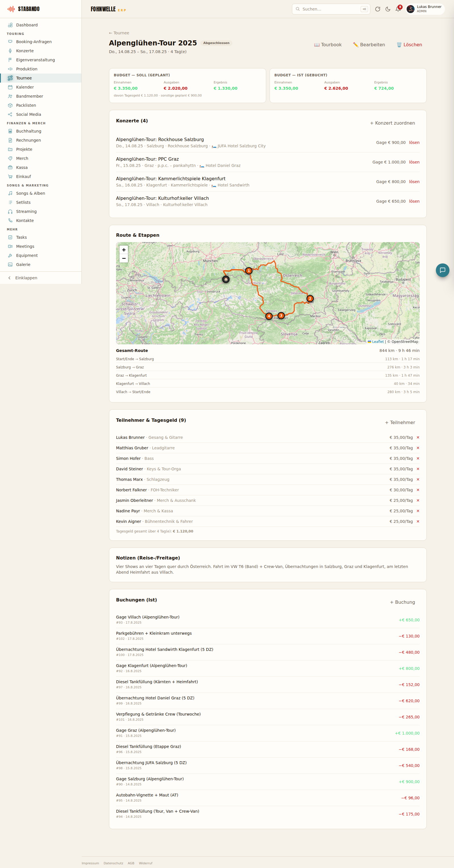
Task: Add a booking with + Buchung
Action: (x=402, y=602)
